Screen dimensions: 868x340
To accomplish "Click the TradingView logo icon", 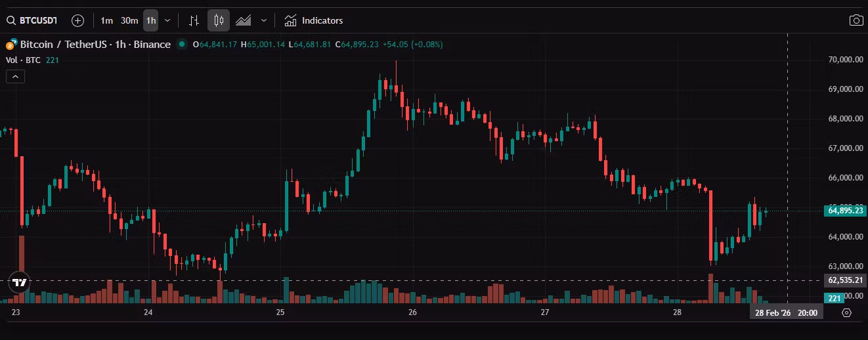I will (x=20, y=283).
